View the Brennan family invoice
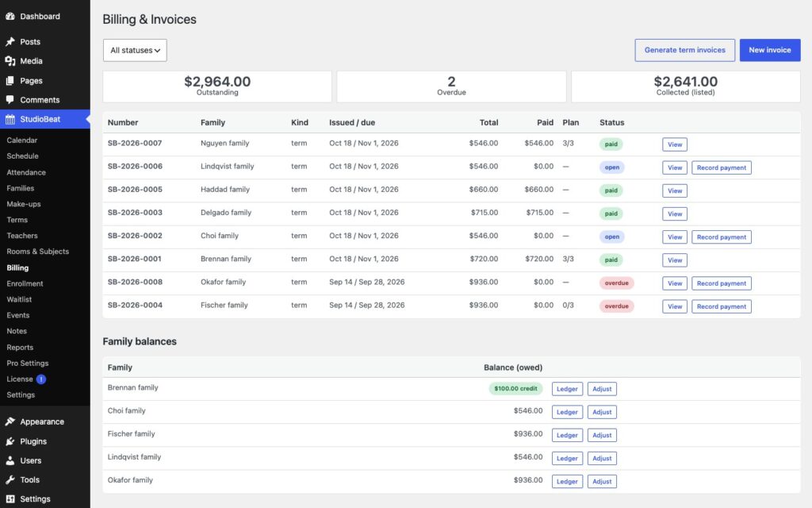 674,260
